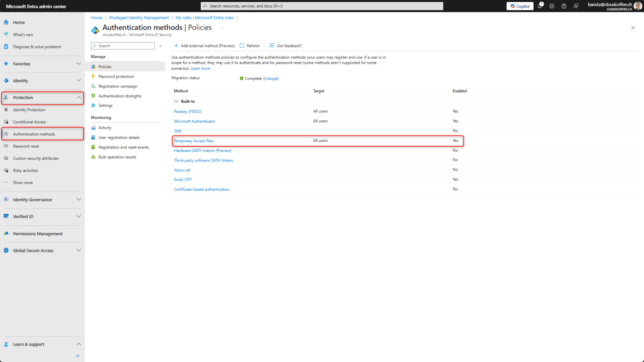This screenshot has height=362, width=644.
Task: Select the Authentication strengths shield icon
Action: click(93, 96)
